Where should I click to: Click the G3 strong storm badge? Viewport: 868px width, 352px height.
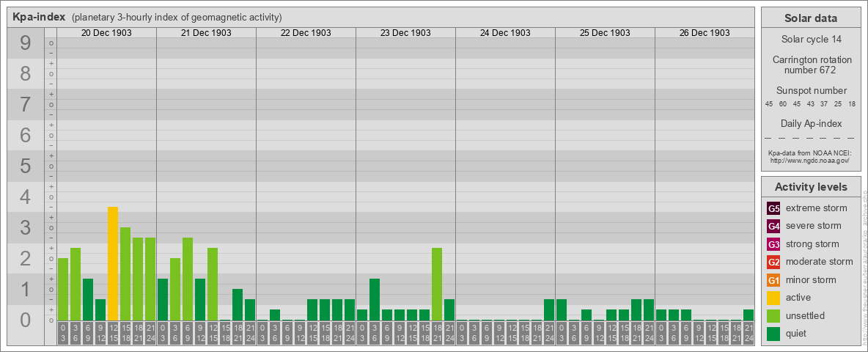tap(773, 244)
